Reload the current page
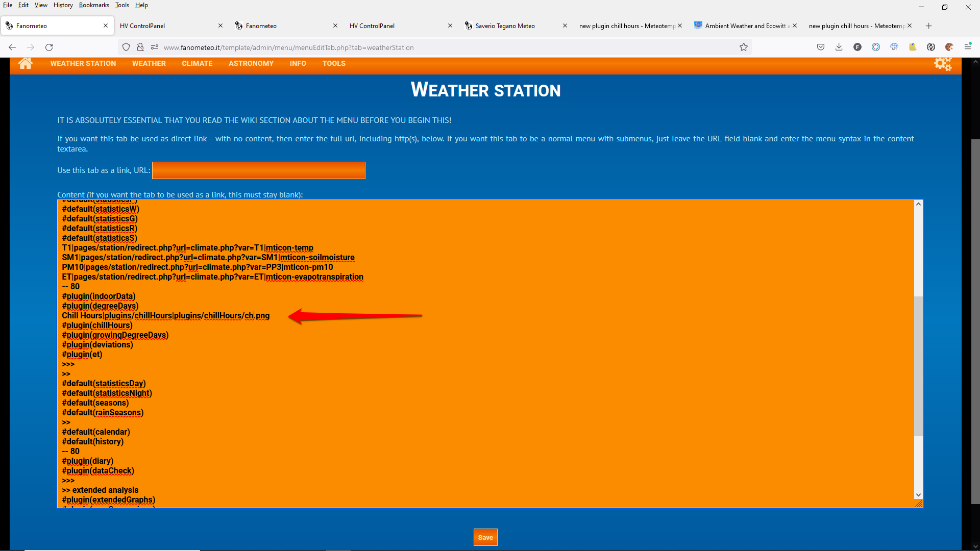980x551 pixels. (49, 47)
